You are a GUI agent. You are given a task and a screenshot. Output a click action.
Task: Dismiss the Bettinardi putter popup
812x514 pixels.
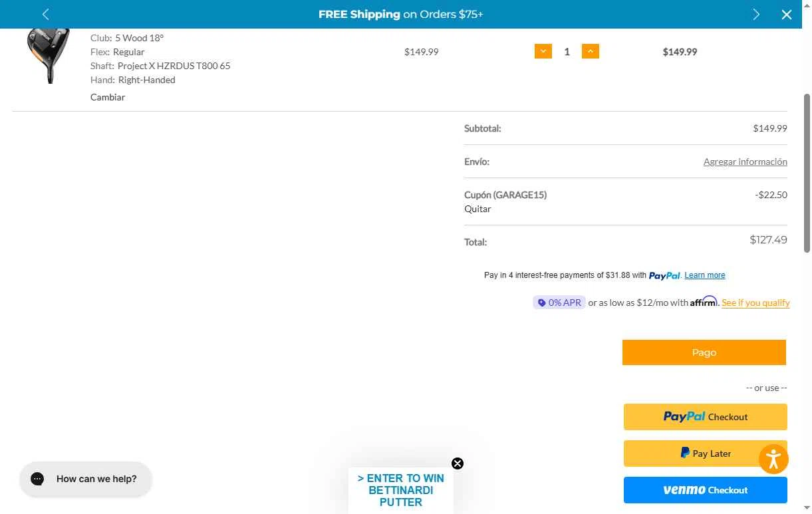(x=458, y=463)
